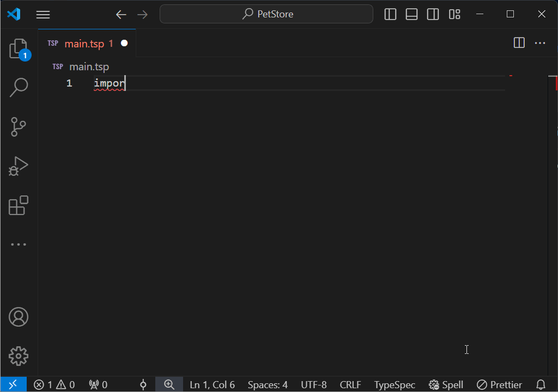This screenshot has height=392, width=558.
Task: Open the Source Control view
Action: [19, 127]
